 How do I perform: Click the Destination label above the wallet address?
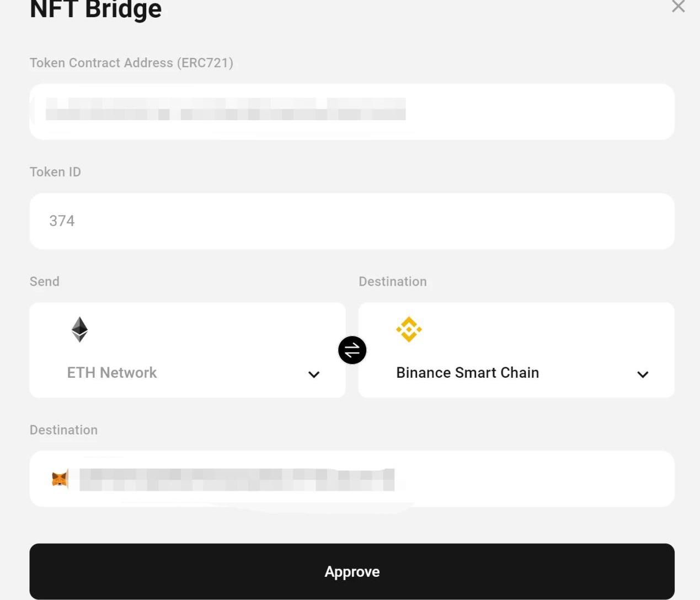[x=63, y=430]
